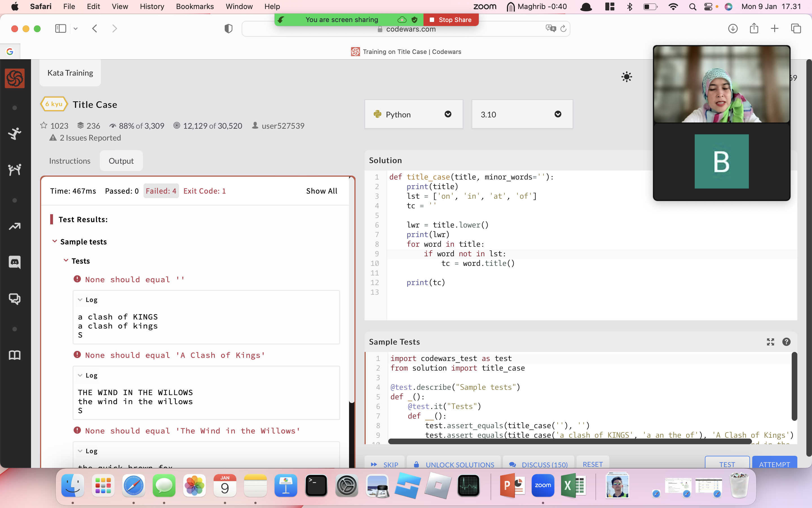Image resolution: width=812 pixels, height=508 pixels.
Task: Switch to the Instructions tab
Action: point(70,161)
